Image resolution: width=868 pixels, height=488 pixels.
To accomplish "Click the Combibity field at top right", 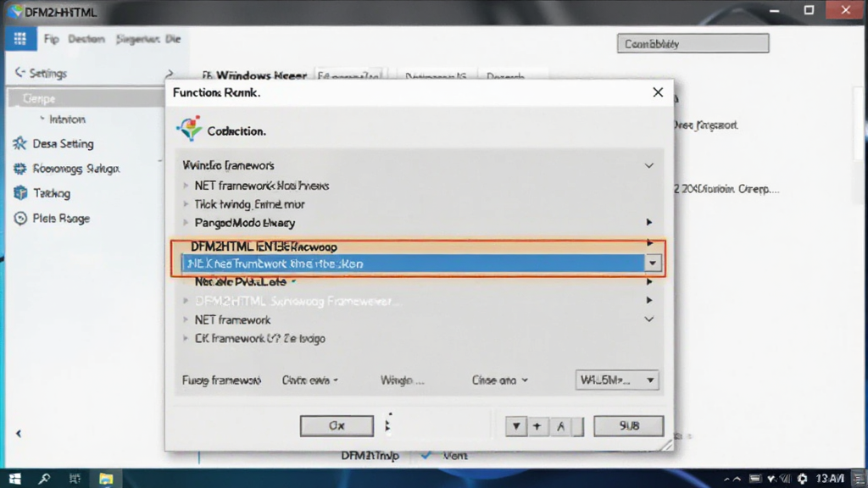I will point(693,44).
